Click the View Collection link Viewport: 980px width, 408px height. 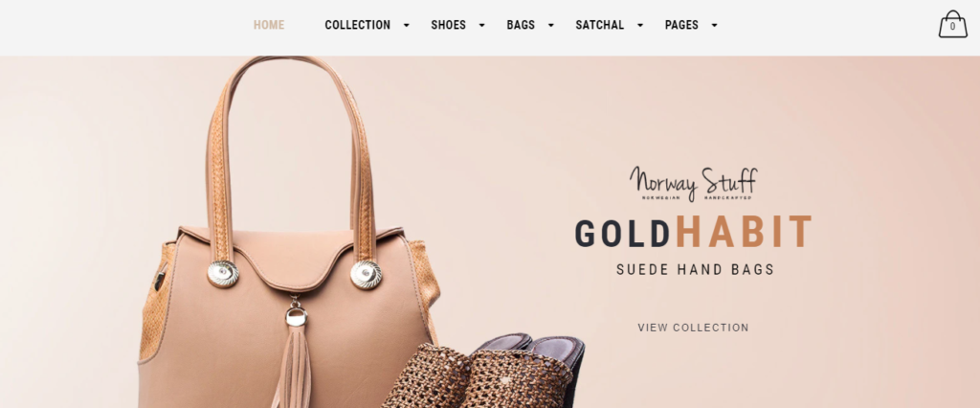(x=693, y=328)
